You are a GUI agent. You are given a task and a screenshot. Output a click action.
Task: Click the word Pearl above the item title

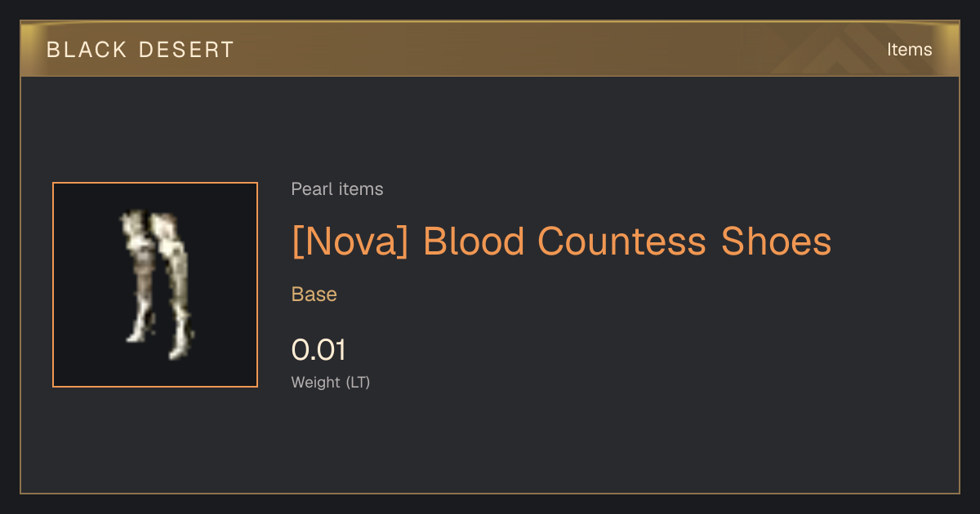[x=309, y=189]
